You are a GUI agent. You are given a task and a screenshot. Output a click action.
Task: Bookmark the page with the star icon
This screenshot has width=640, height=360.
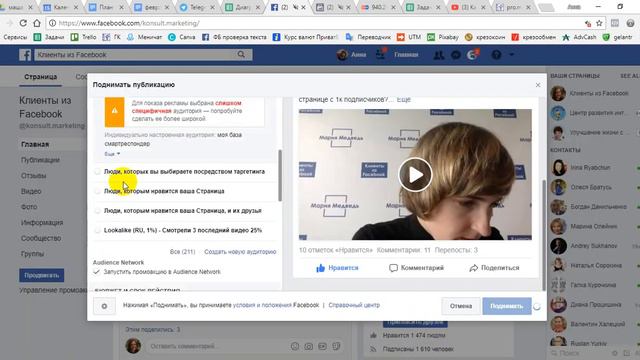tap(599, 23)
